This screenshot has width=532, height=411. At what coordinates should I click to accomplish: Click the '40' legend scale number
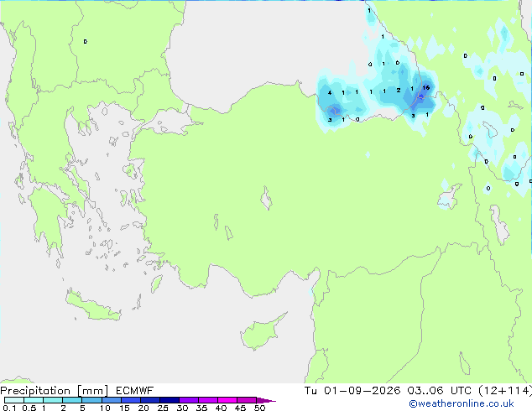(221, 408)
